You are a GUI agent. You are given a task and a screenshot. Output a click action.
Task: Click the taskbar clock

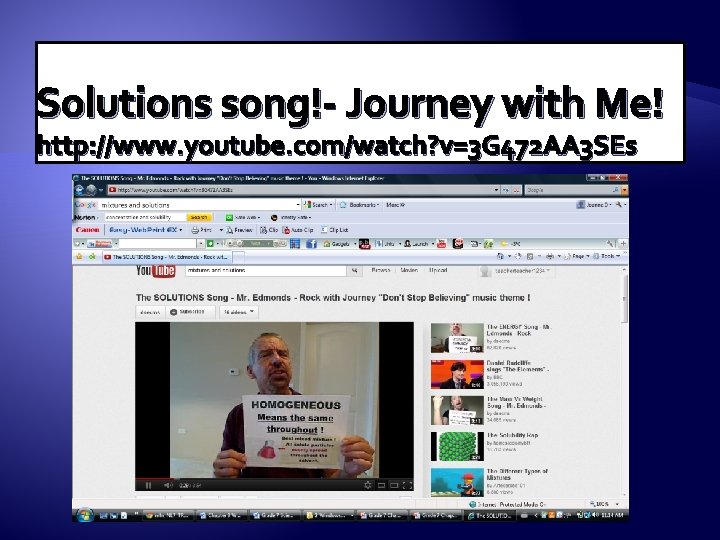click(x=612, y=515)
